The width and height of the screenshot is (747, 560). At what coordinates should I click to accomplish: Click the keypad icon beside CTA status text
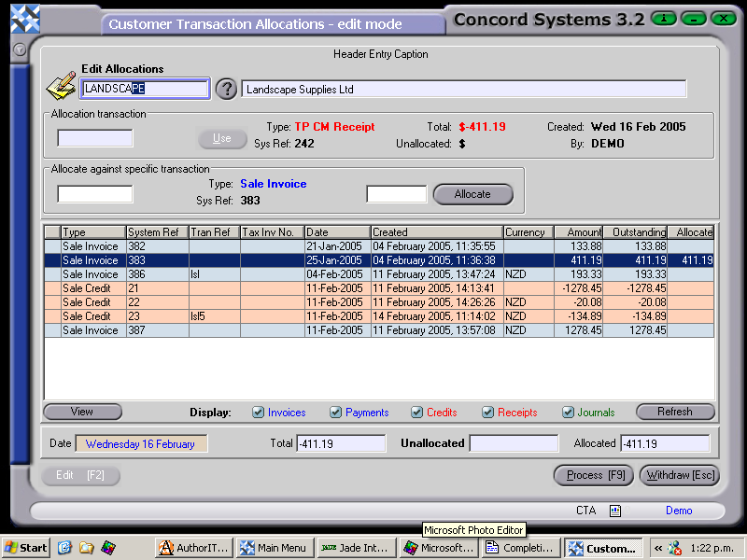pyautogui.click(x=614, y=511)
